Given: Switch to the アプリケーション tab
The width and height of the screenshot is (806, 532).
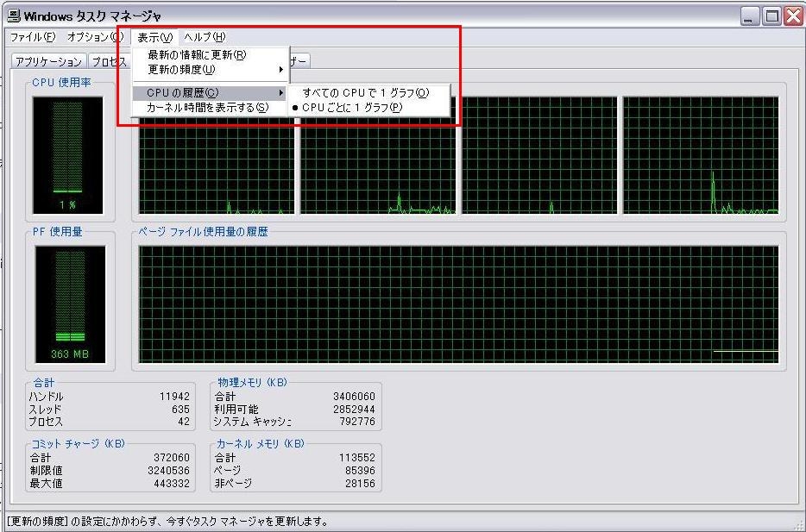Looking at the screenshot, I should [48, 61].
